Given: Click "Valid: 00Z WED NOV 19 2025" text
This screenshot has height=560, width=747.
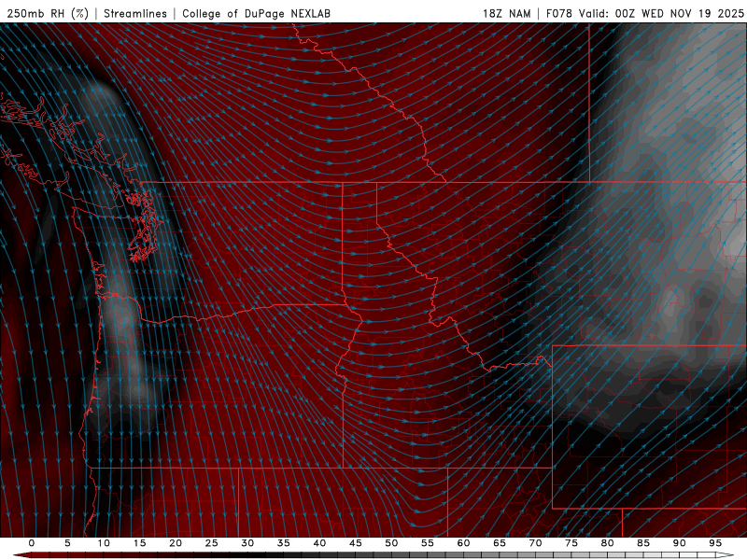Looking at the screenshot, I should pyautogui.click(x=661, y=13).
